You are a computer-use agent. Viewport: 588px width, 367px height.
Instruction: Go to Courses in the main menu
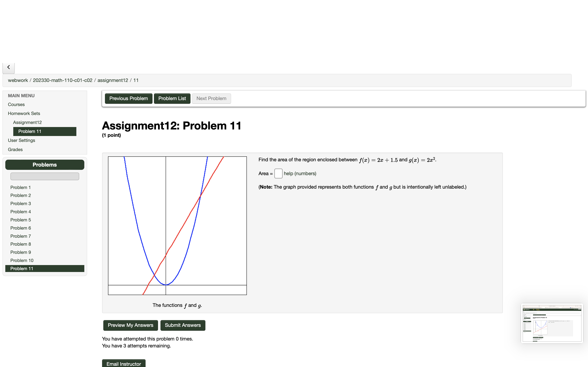tap(16, 104)
